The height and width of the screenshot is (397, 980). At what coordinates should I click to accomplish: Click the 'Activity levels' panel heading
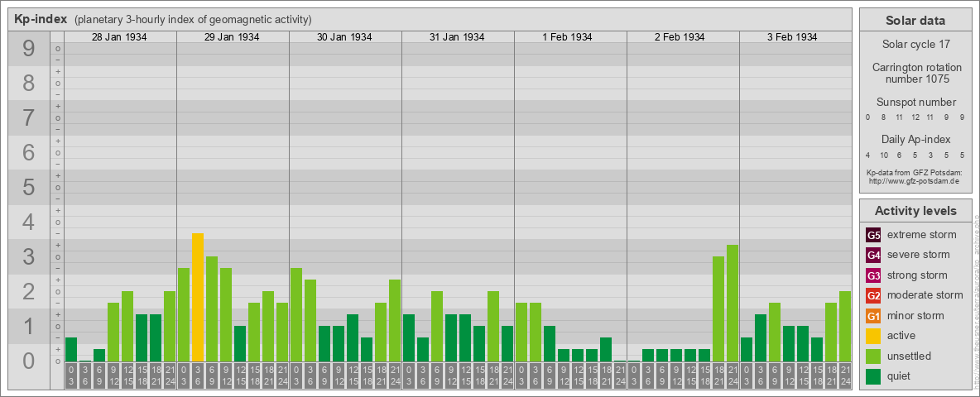point(915,211)
